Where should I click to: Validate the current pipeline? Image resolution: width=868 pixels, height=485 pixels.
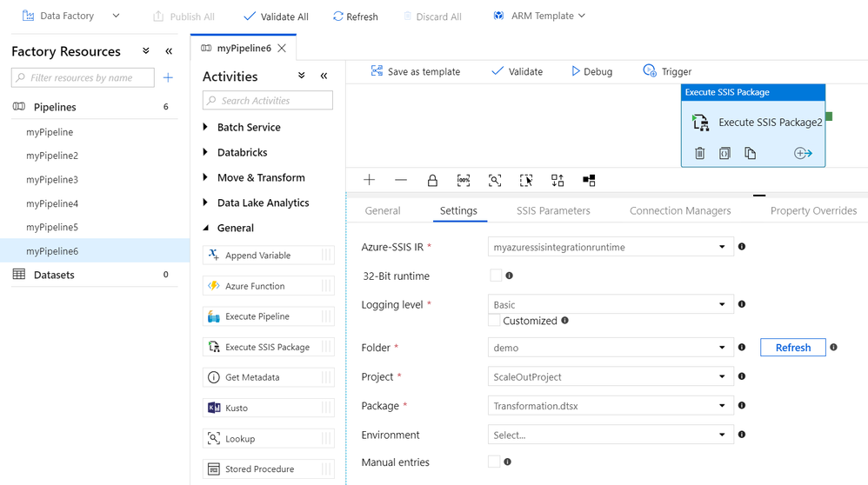(x=517, y=71)
